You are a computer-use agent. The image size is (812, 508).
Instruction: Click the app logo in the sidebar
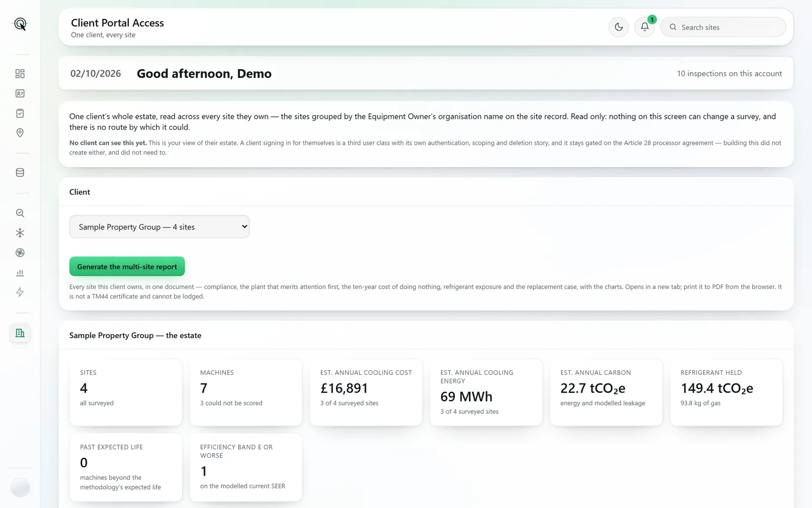[20, 24]
